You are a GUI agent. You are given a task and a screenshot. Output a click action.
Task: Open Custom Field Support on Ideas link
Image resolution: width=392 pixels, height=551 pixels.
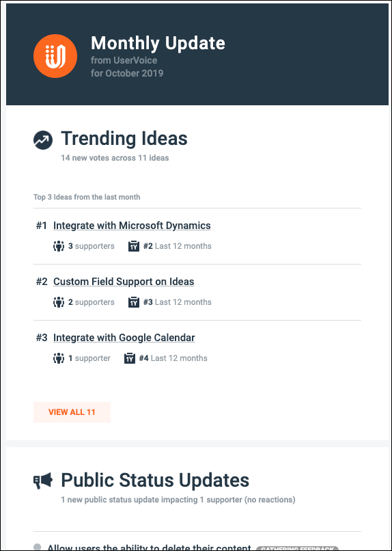[124, 282]
